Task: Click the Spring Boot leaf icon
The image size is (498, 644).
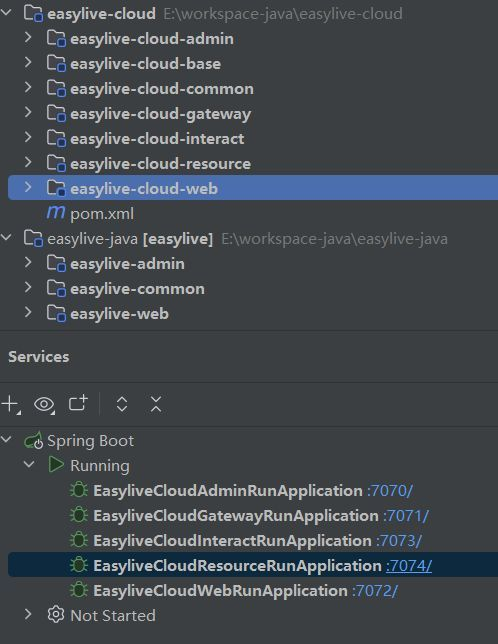Action: point(34,441)
